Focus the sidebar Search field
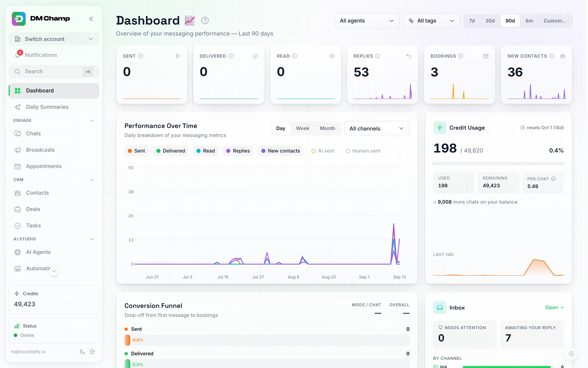Screen dimensions: 588x368 (x=54, y=72)
